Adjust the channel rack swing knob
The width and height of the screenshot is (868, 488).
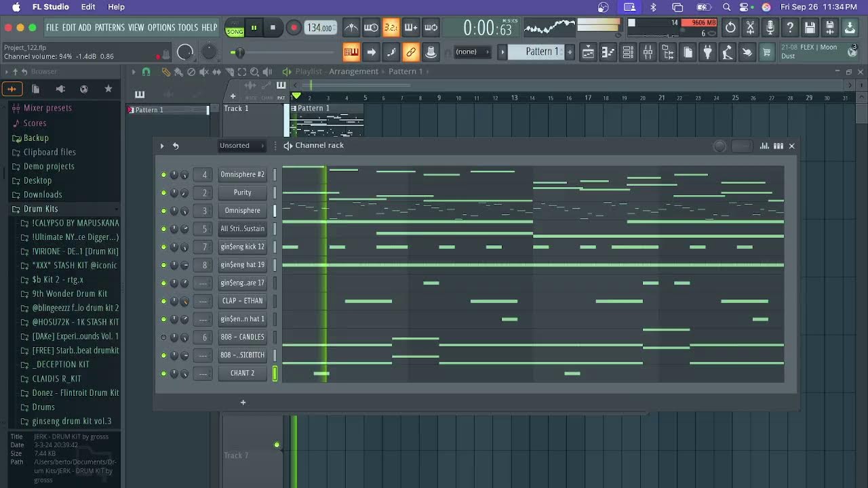[720, 146]
